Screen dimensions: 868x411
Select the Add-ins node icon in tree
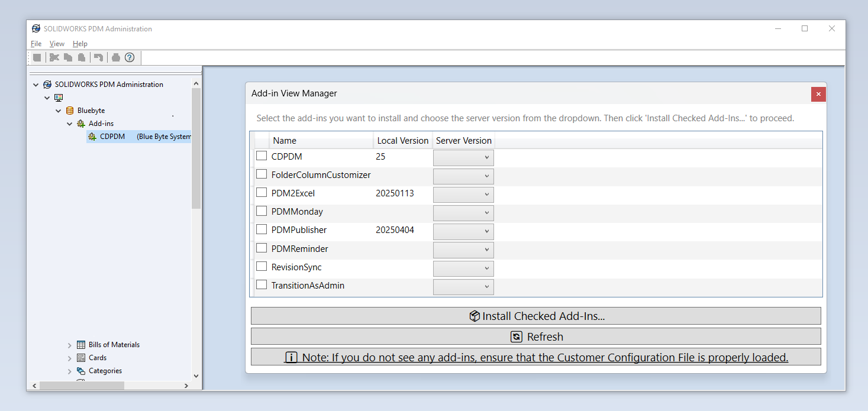81,124
